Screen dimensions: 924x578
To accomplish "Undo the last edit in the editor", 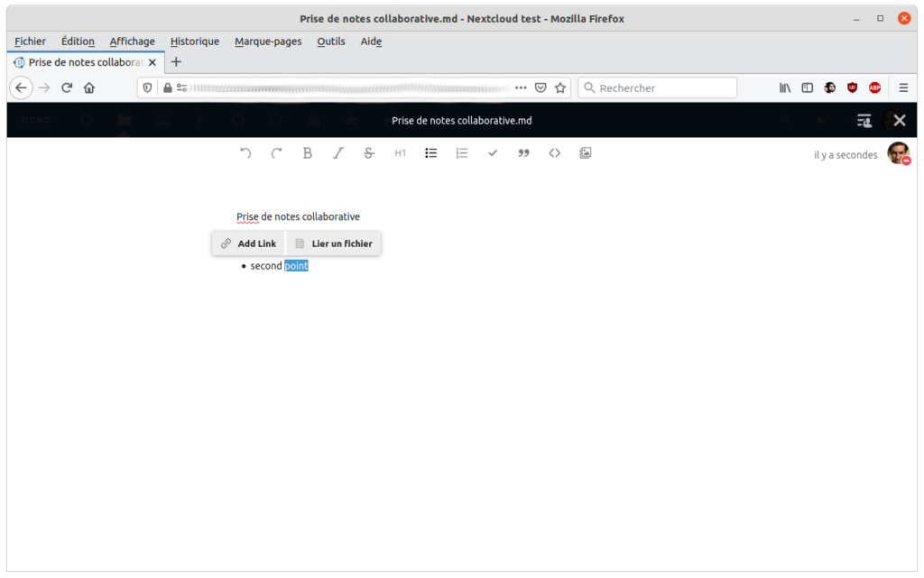I will (245, 153).
